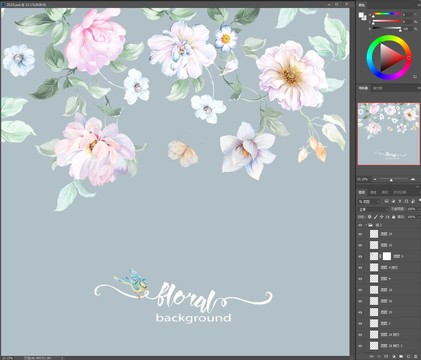This screenshot has height=360, width=421.
Task: Click the new group folder icon
Action: (x=401, y=356)
